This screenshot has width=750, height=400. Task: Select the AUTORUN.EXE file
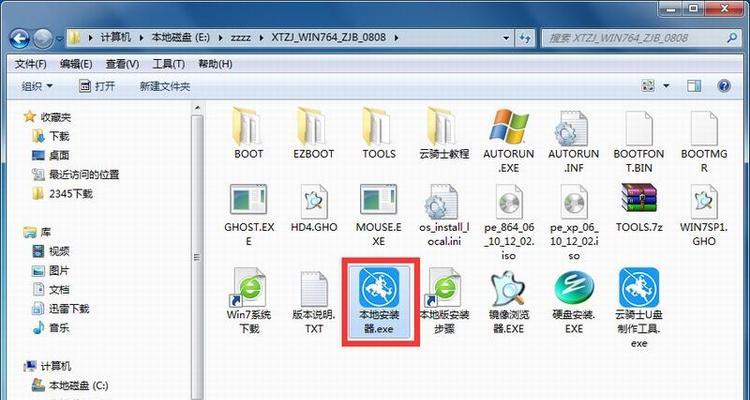pos(508,140)
